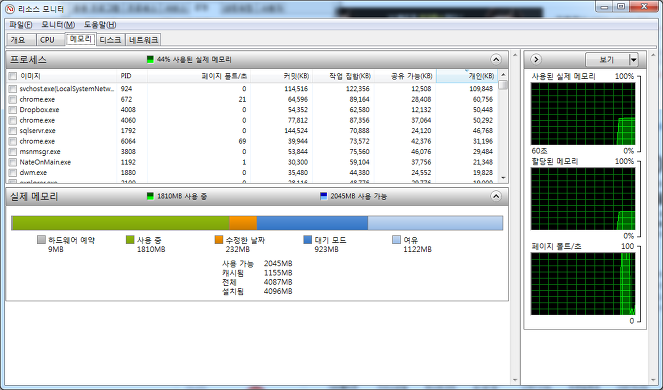Open the 파일(F) menu

point(21,25)
